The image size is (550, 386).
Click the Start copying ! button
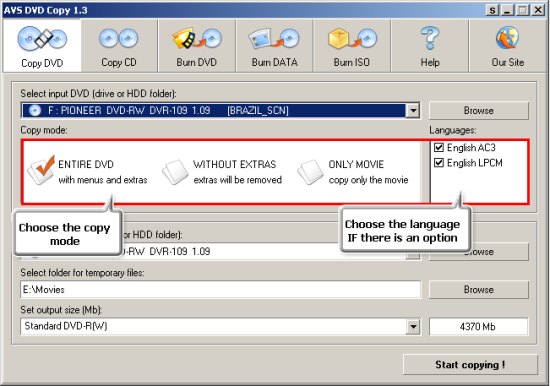[470, 365]
